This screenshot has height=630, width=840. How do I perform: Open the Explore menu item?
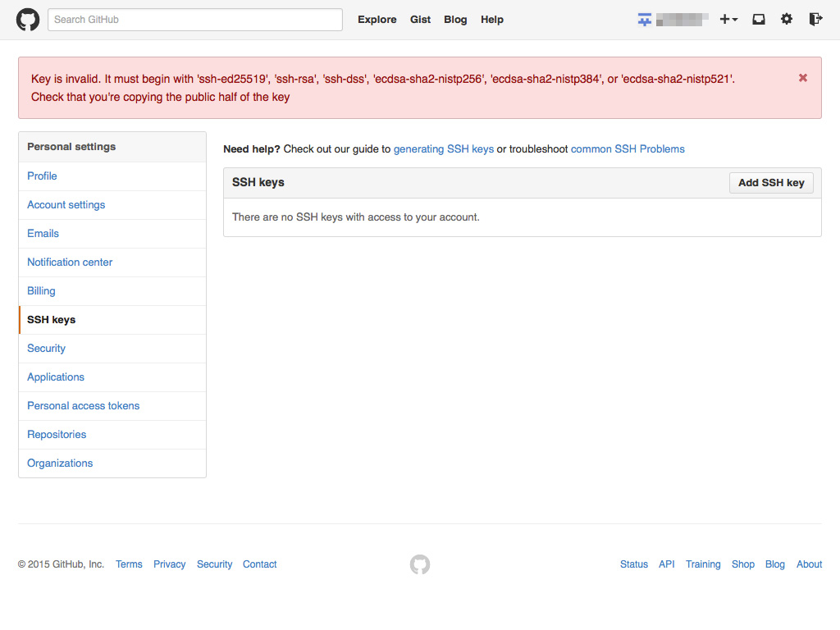pyautogui.click(x=377, y=20)
